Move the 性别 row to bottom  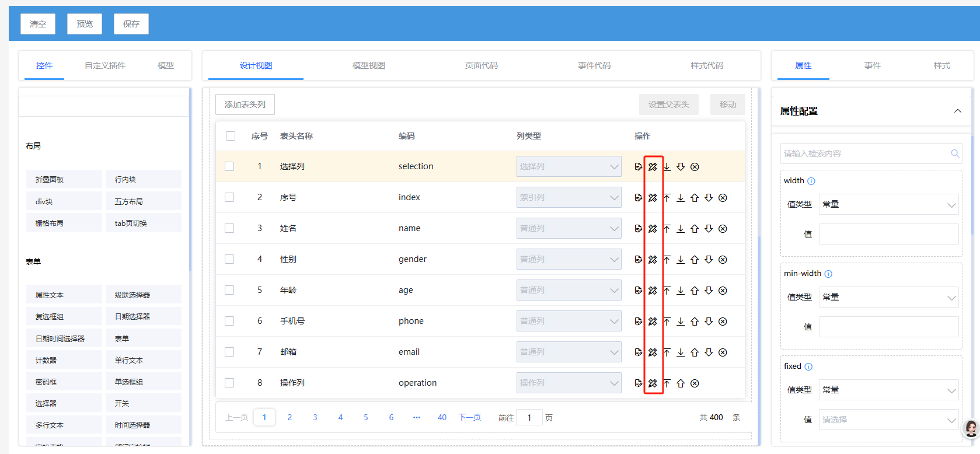pos(681,260)
